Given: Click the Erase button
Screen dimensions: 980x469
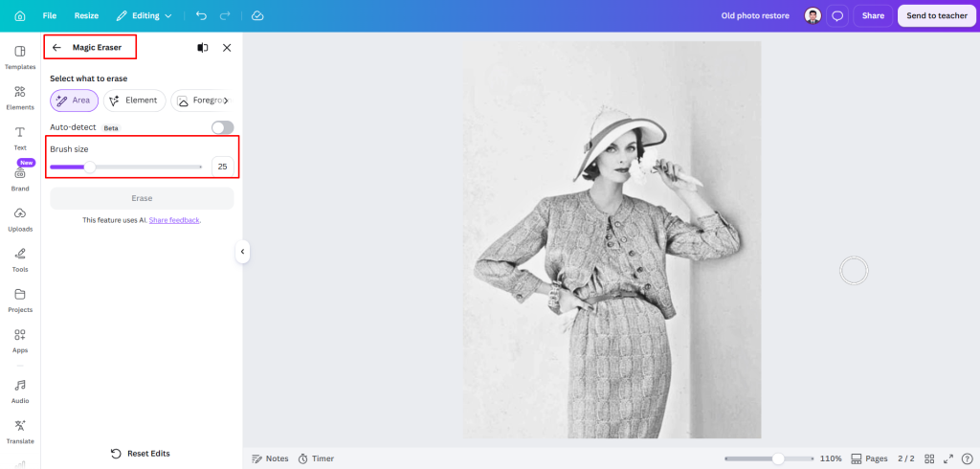Looking at the screenshot, I should click(142, 198).
